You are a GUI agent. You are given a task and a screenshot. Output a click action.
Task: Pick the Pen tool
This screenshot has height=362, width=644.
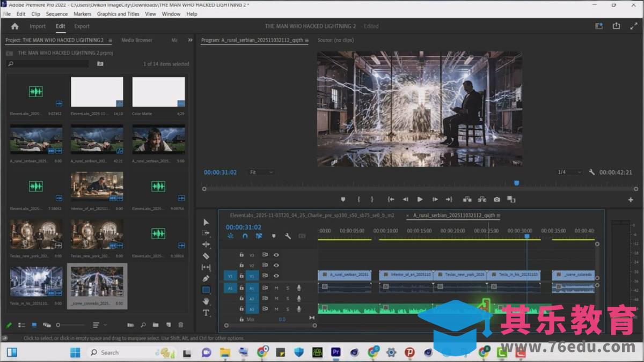pyautogui.click(x=206, y=278)
